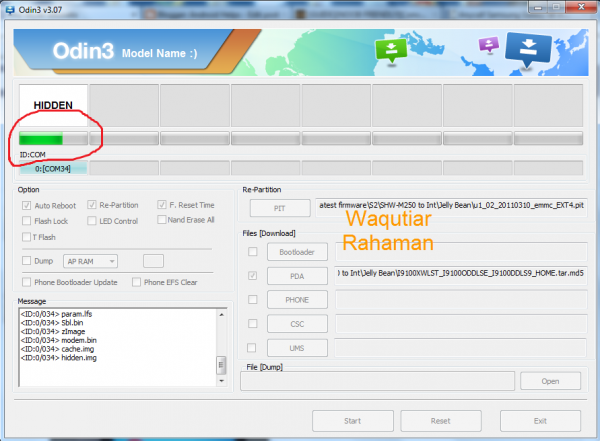Screen dimensions: 600x441
Task: Click the purple upload icon in the banner
Action: 489,44
